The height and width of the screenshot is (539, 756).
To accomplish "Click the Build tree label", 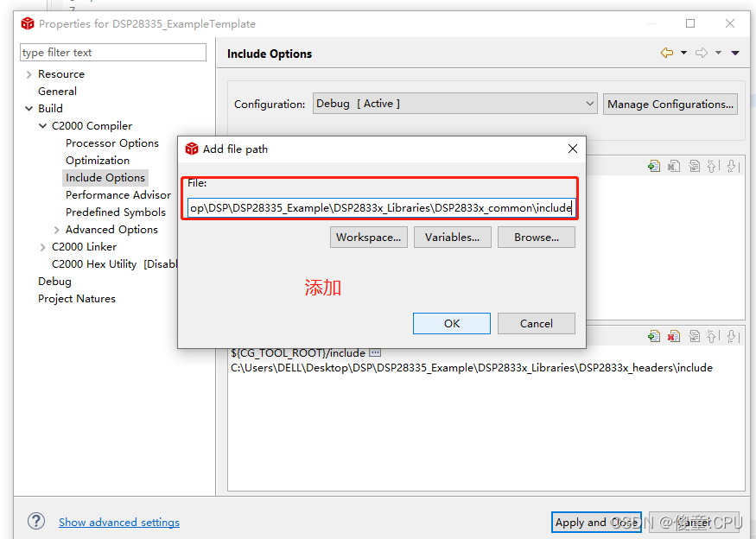I will click(x=51, y=109).
